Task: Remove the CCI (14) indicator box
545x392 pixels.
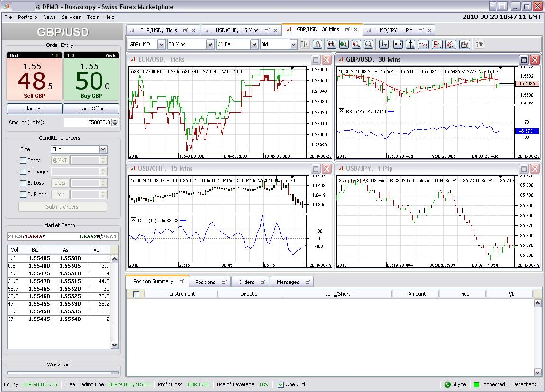Action: [x=133, y=220]
